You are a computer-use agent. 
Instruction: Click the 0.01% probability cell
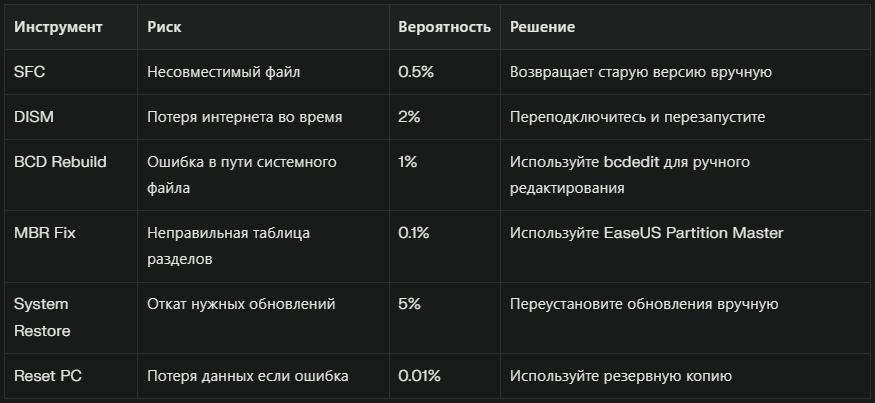coord(419,376)
